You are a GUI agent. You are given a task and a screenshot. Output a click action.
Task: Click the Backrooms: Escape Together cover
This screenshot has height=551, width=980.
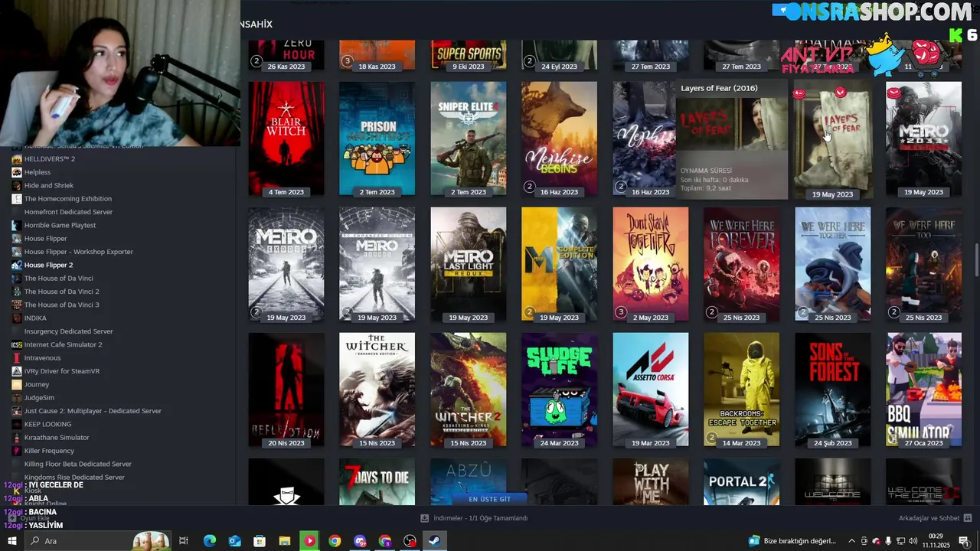741,390
